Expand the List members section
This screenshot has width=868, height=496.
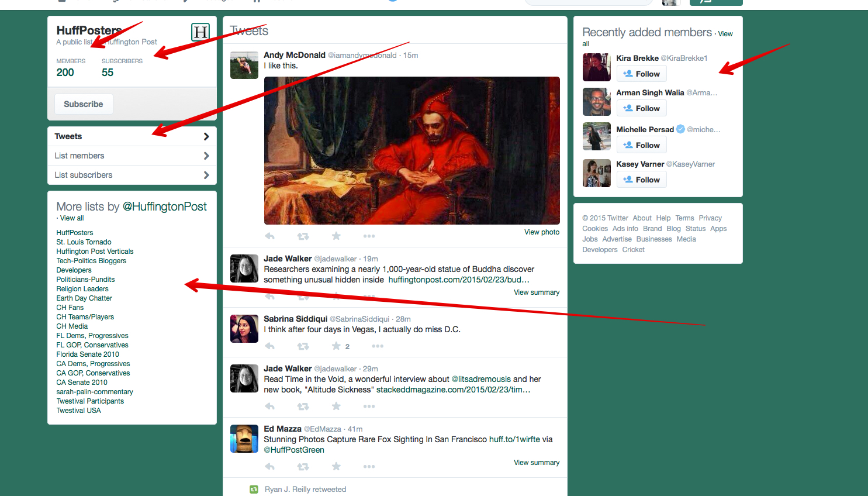pyautogui.click(x=132, y=156)
